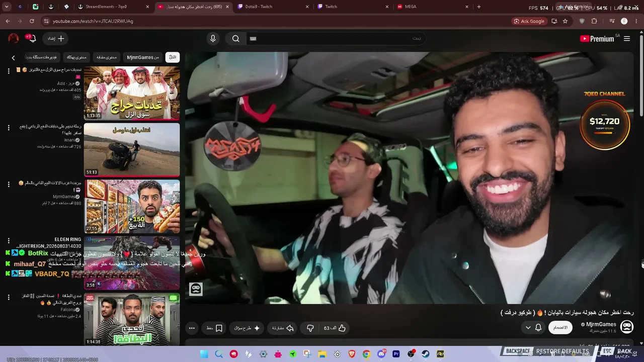Click the Ask sparkle button under video
The image size is (644, 362).
[x=247, y=328]
